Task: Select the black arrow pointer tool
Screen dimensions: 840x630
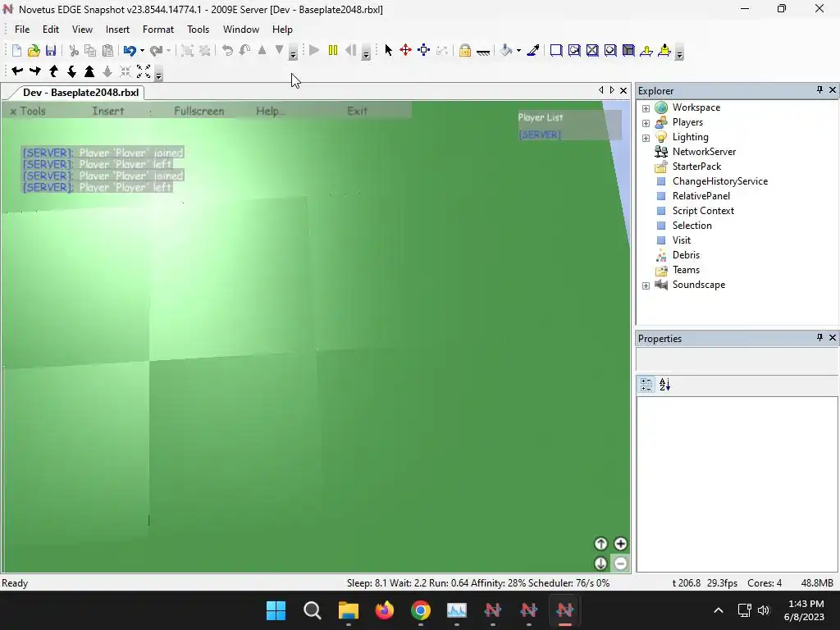Action: click(x=388, y=50)
